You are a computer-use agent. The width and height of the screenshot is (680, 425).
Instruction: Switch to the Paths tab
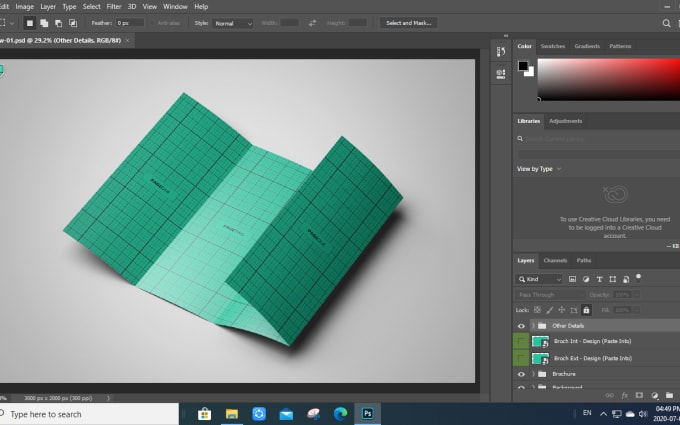pyautogui.click(x=584, y=261)
